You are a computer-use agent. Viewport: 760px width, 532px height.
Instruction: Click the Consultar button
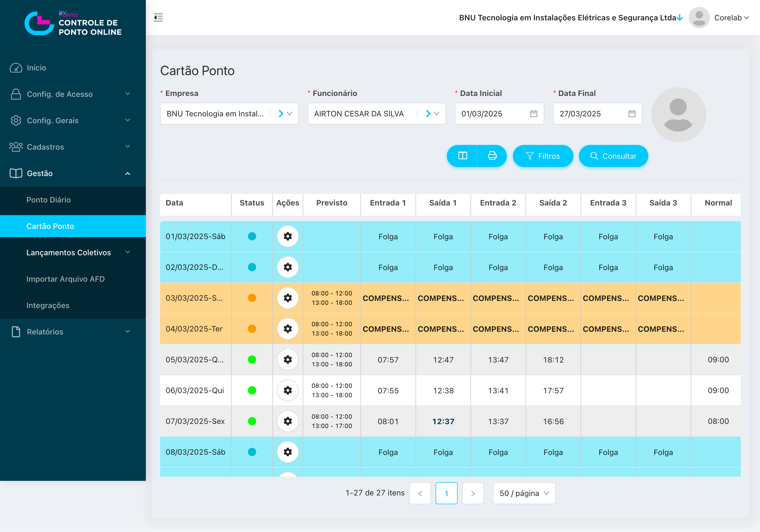(613, 156)
